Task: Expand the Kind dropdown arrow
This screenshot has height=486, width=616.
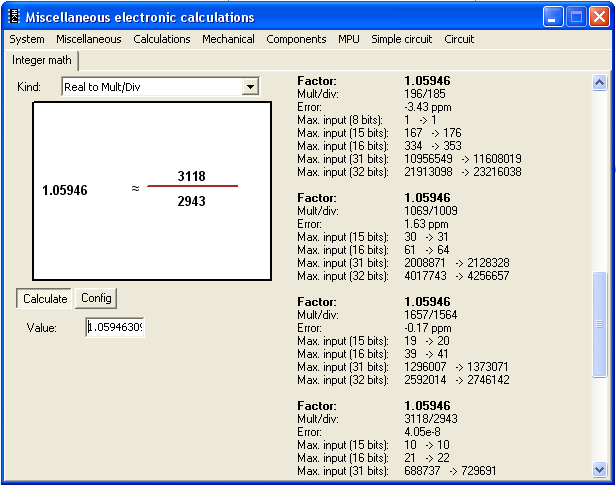Action: click(250, 88)
